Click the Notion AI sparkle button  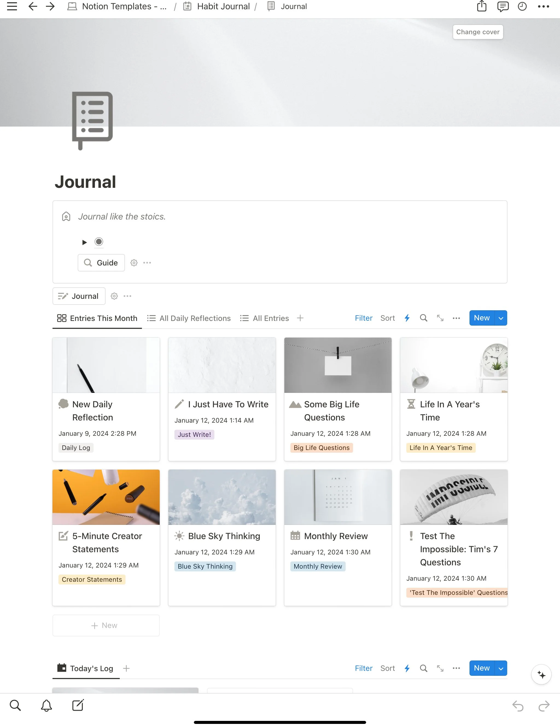541,675
